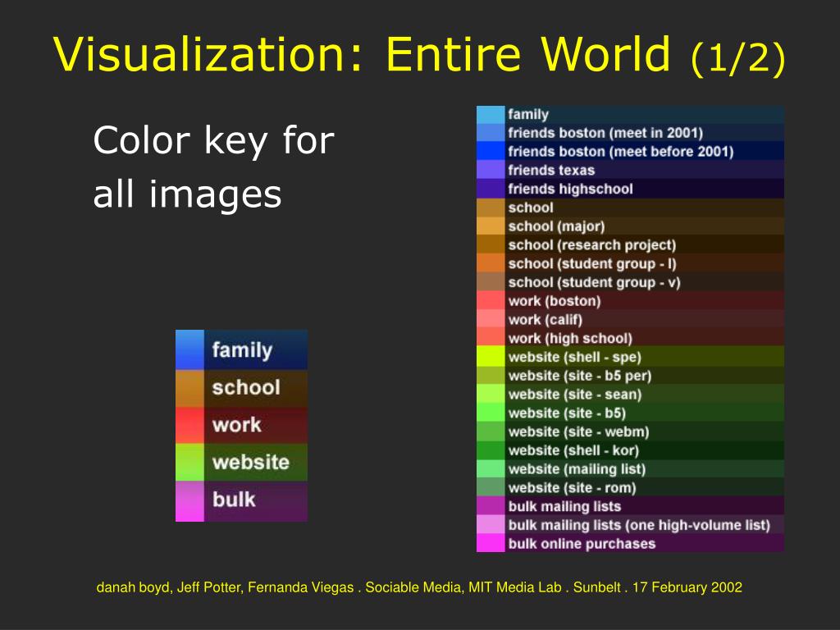Click the brown swatch beside school in the small key
The height and width of the screenshot is (630, 840).
pyautogui.click(x=189, y=388)
